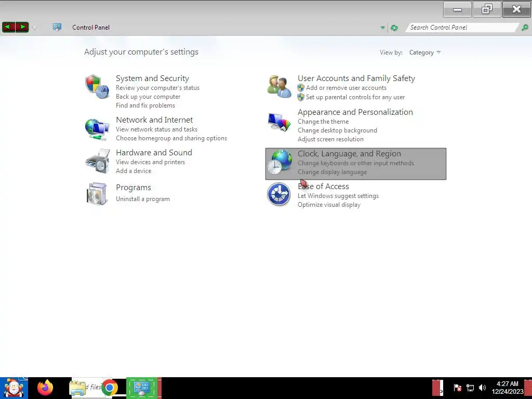Click Back up your computer
This screenshot has width=532, height=399.
point(148,97)
